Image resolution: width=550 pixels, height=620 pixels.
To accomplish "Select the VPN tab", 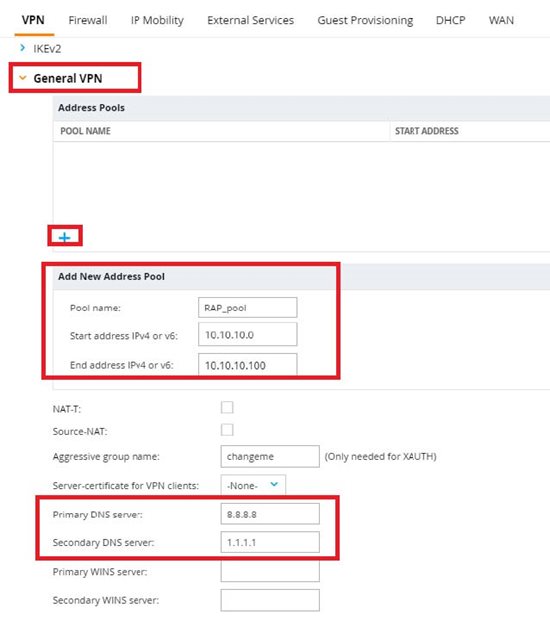I will (33, 20).
